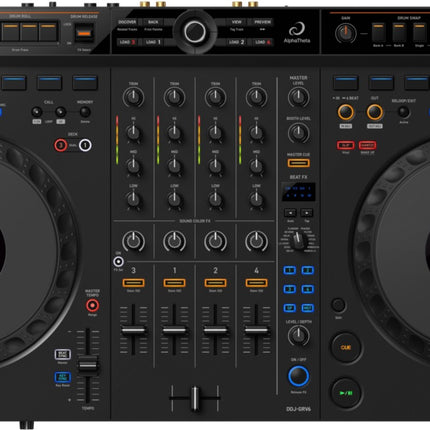The height and width of the screenshot is (430, 430).
Task: Click the channel 2 Trim knob
Action: click(215, 97)
